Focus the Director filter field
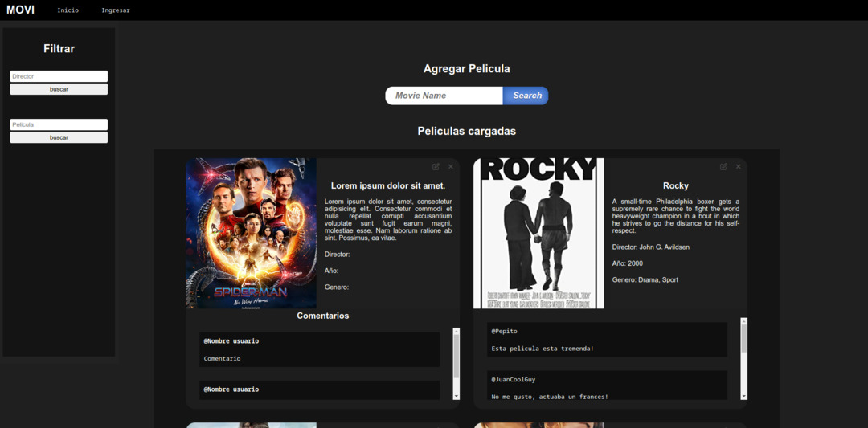 click(59, 76)
